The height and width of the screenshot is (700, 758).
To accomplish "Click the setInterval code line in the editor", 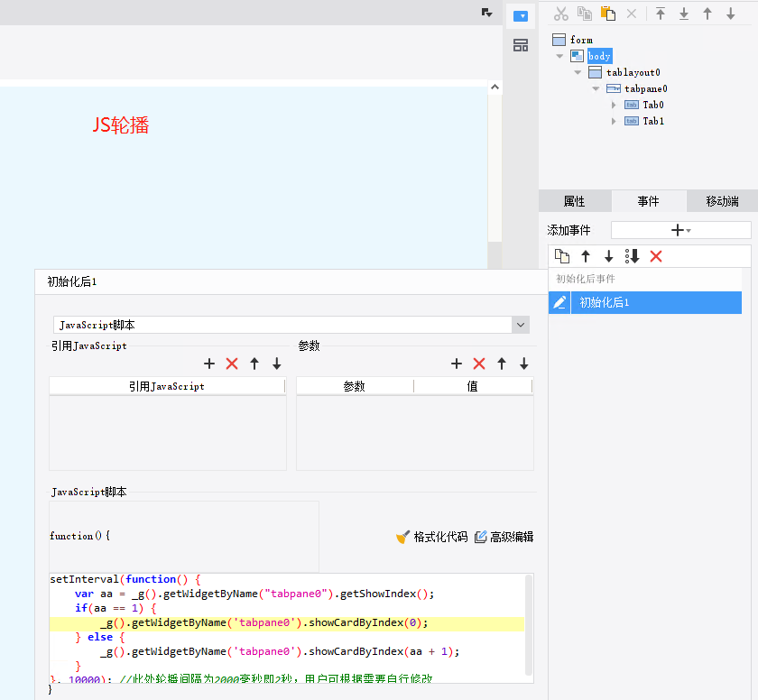I will (x=125, y=579).
